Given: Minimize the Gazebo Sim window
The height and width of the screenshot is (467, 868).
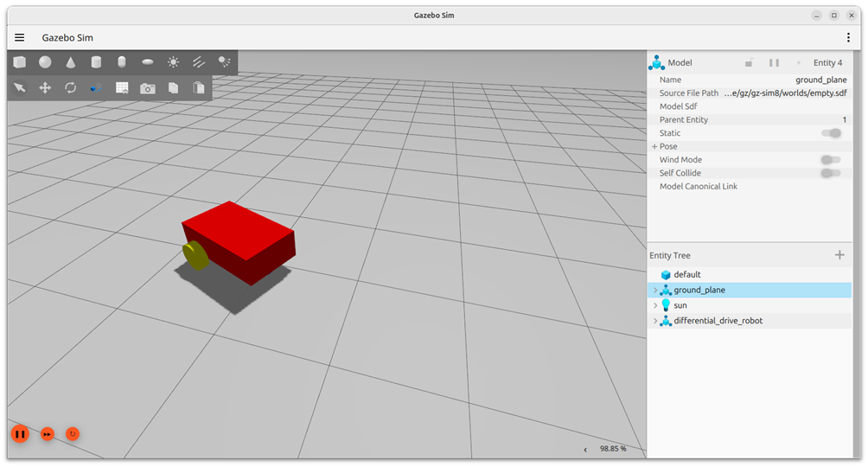Looking at the screenshot, I should 816,16.
